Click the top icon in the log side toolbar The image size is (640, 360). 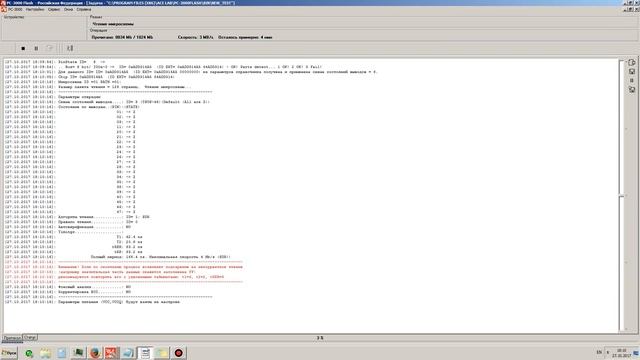pyautogui.click(x=631, y=62)
